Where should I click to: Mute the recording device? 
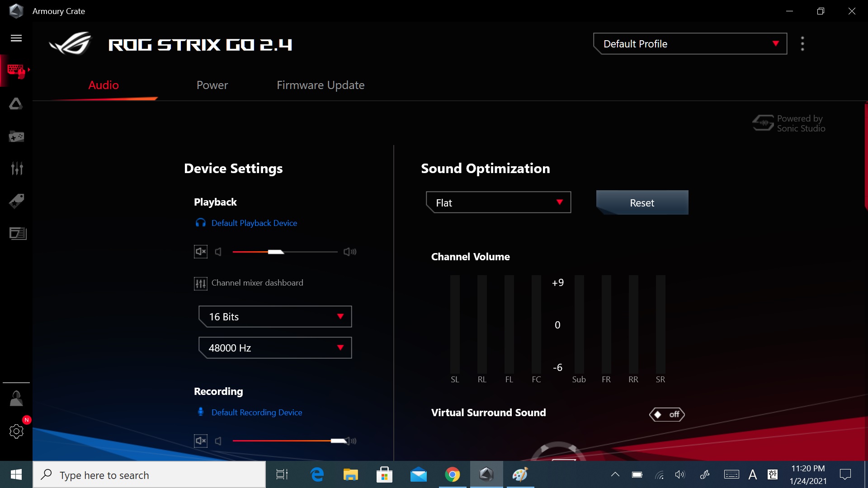pos(200,441)
